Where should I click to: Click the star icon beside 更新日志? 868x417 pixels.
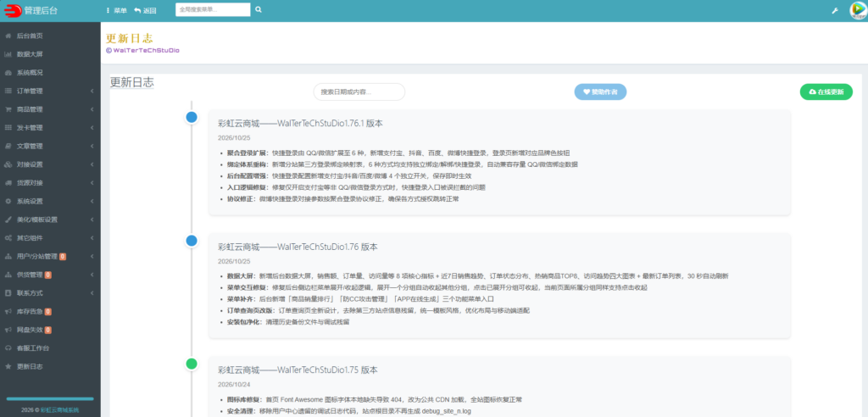click(x=8, y=367)
